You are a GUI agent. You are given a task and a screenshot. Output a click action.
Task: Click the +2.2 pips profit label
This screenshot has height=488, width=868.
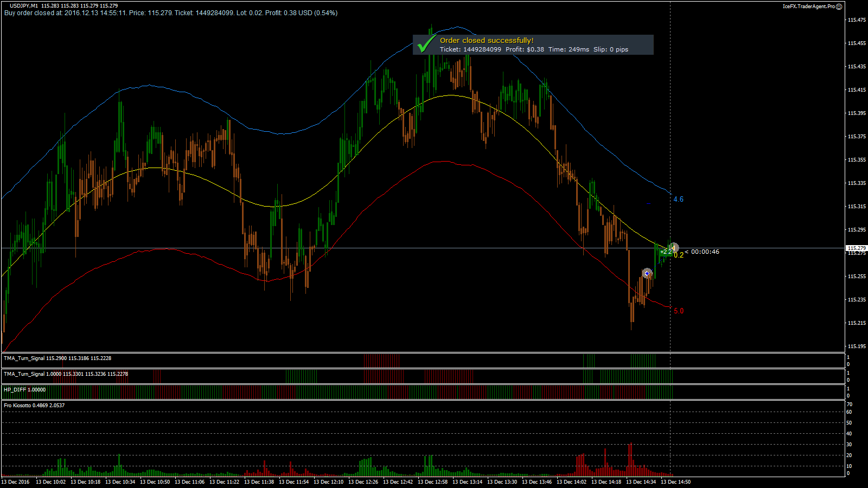(x=666, y=252)
